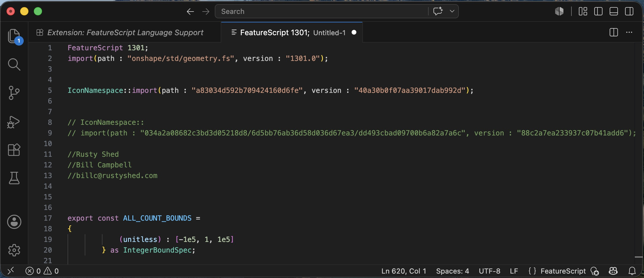Click IntegerBoundSpec on line 20
The height and width of the screenshot is (278, 644).
(x=157, y=250)
